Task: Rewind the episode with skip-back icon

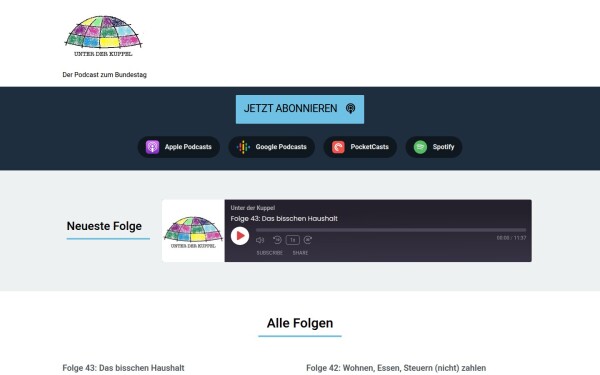Action: pos(277,240)
